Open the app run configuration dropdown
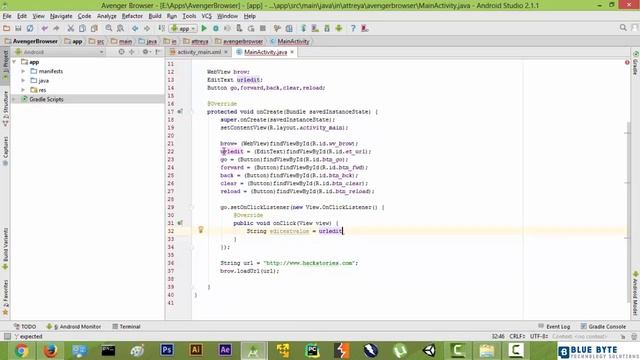The image size is (640, 360). click(x=184, y=28)
